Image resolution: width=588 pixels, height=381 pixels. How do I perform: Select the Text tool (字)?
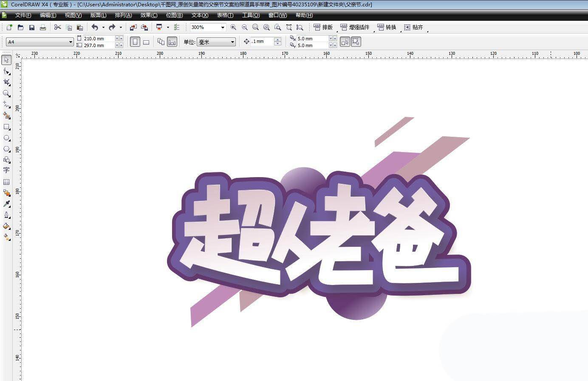(6, 170)
